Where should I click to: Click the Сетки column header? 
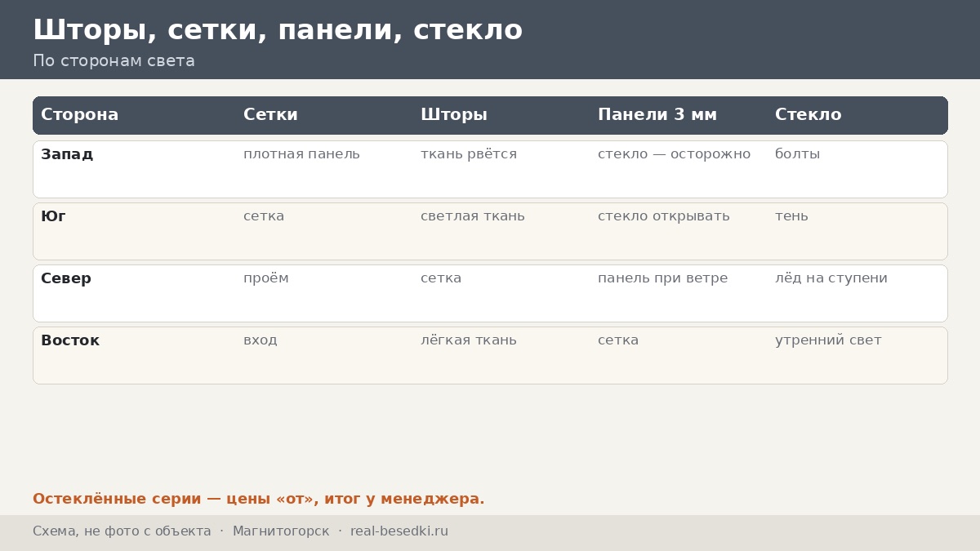click(270, 115)
